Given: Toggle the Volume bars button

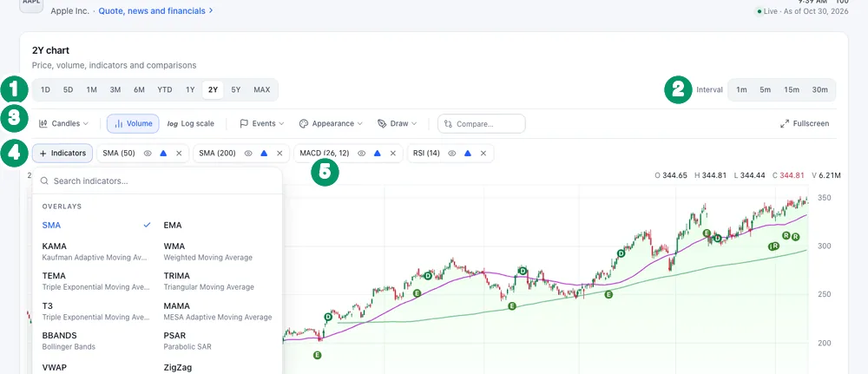Looking at the screenshot, I should click(x=133, y=124).
